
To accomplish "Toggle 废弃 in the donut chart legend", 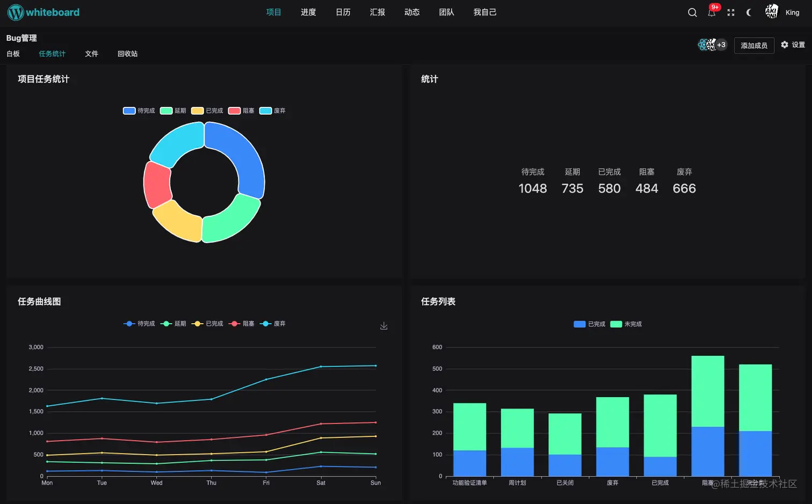I will pyautogui.click(x=272, y=111).
